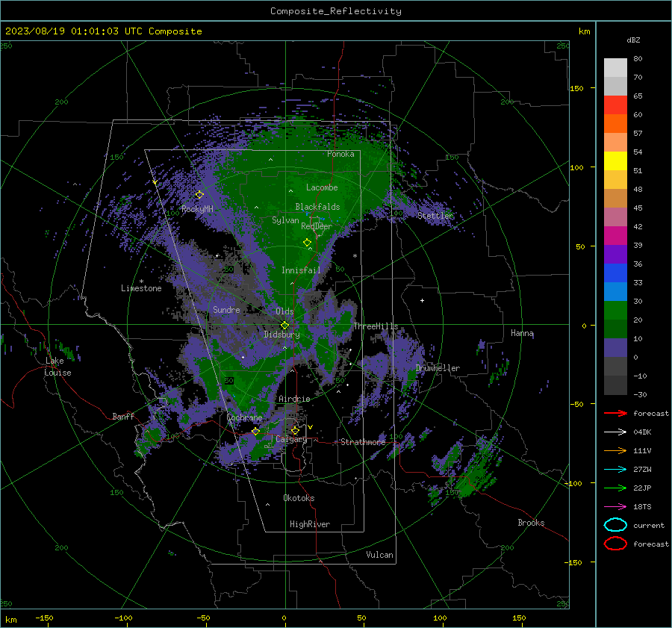This screenshot has height=628, width=672.
Task: Click the magenta 18TS arrow legend icon
Action: [x=615, y=507]
